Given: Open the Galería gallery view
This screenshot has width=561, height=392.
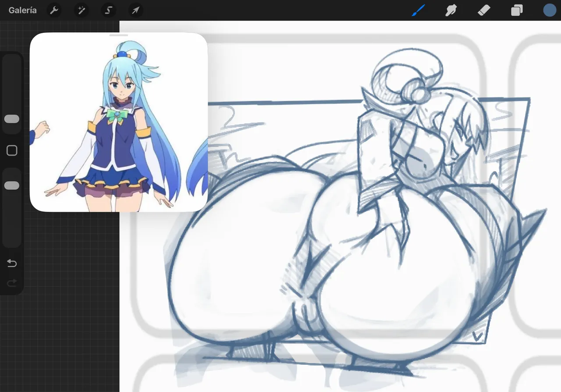Looking at the screenshot, I should 22,10.
